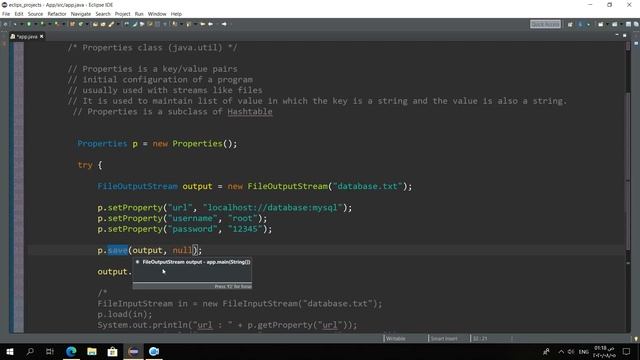Click in the Quick Access field

coord(545,24)
